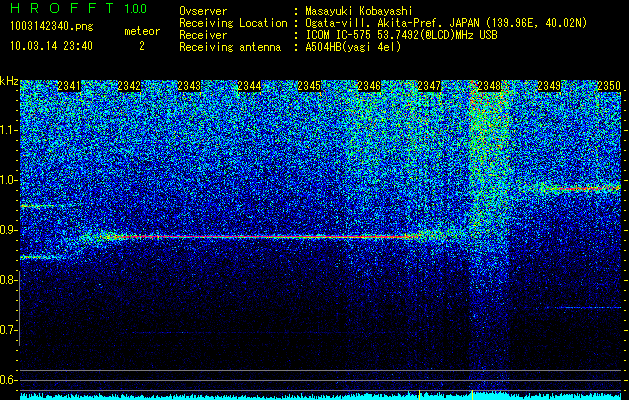This screenshot has height=400, width=629.
Task: Click the Ovserver field label
Action: [203, 11]
